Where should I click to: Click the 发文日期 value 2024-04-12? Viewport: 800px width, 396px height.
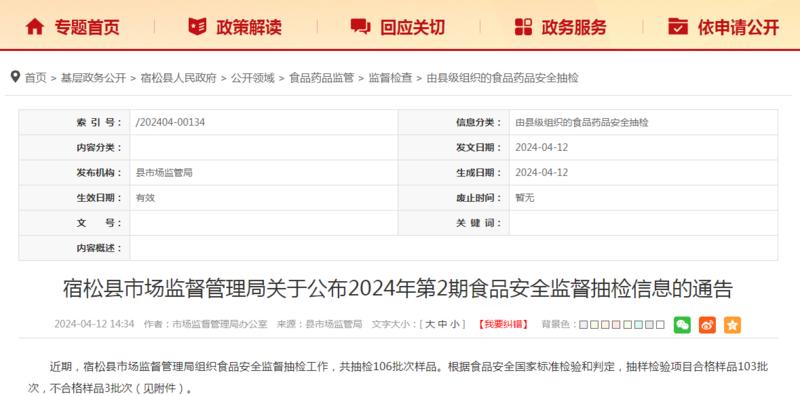[541, 147]
